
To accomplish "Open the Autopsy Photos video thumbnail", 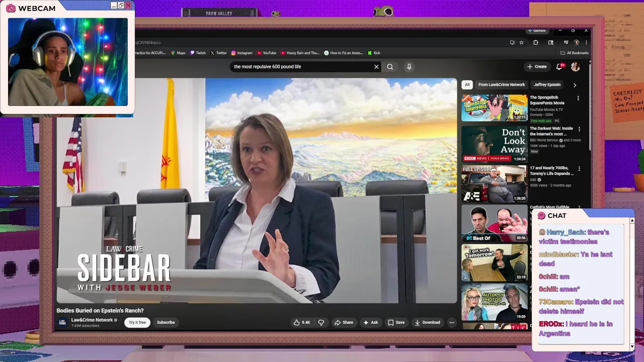I will pyautogui.click(x=495, y=303).
